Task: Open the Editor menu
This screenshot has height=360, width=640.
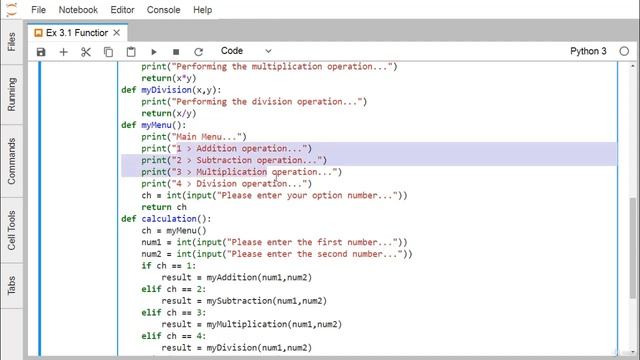Action: [122, 10]
